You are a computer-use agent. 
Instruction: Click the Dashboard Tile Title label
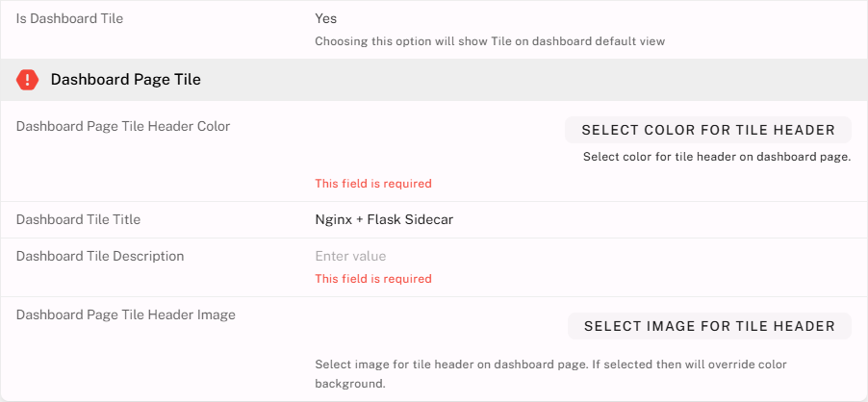(78, 219)
